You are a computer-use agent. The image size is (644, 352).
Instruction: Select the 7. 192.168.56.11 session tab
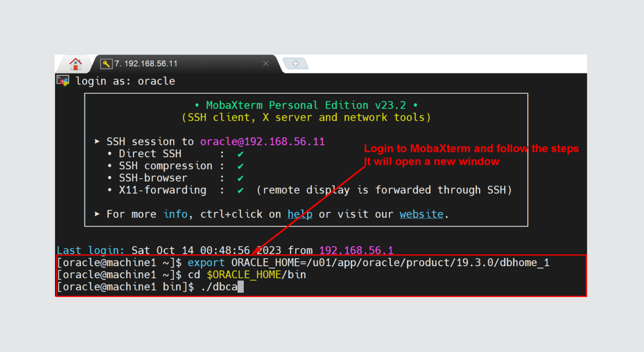tap(146, 63)
